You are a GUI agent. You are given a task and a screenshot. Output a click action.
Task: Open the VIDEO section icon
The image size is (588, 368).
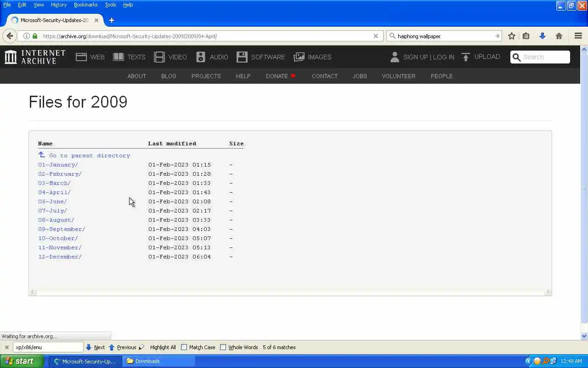(x=159, y=57)
